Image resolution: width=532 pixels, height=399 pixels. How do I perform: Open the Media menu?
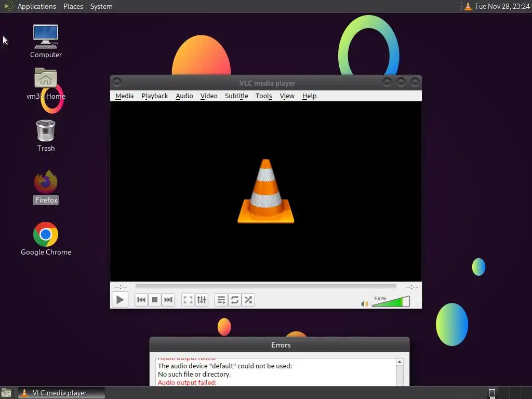point(125,96)
